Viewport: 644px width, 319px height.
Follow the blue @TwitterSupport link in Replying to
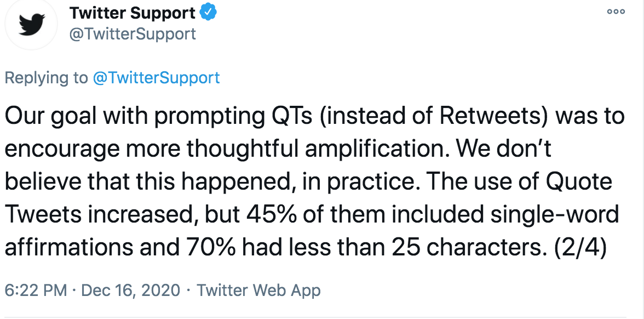click(157, 78)
